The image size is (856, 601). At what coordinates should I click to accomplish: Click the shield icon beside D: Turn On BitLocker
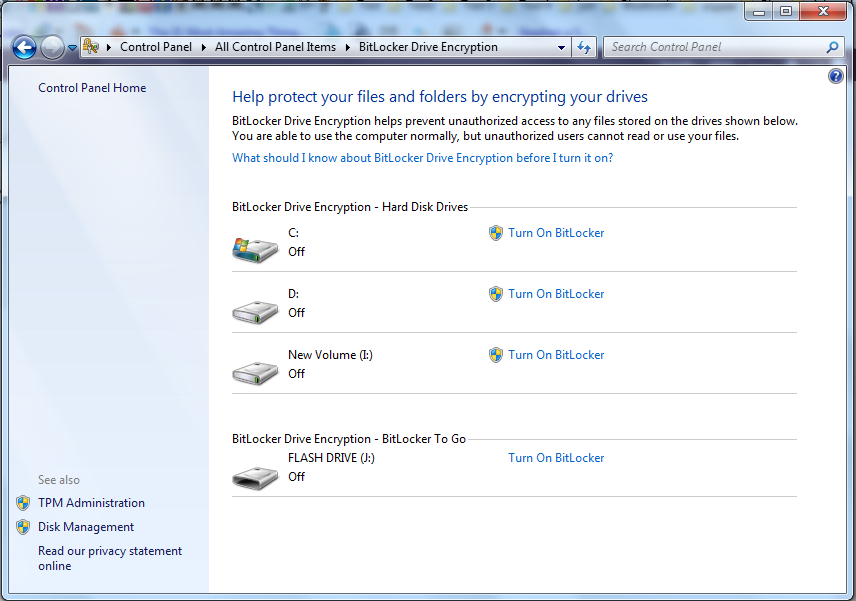pos(496,294)
